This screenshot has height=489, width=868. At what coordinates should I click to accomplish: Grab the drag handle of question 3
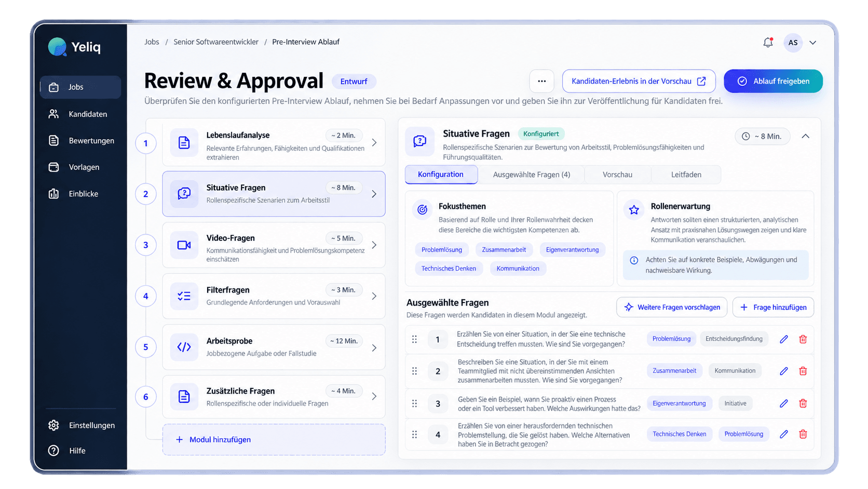(x=414, y=403)
